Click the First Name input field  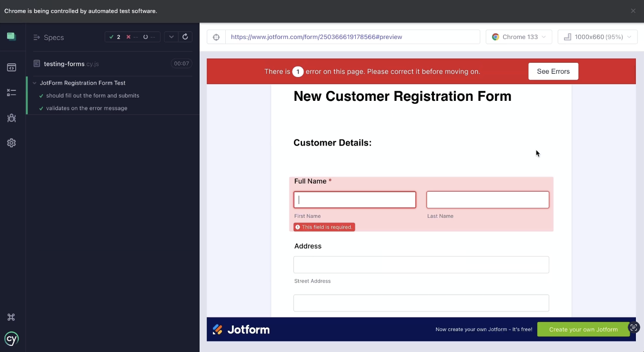354,200
